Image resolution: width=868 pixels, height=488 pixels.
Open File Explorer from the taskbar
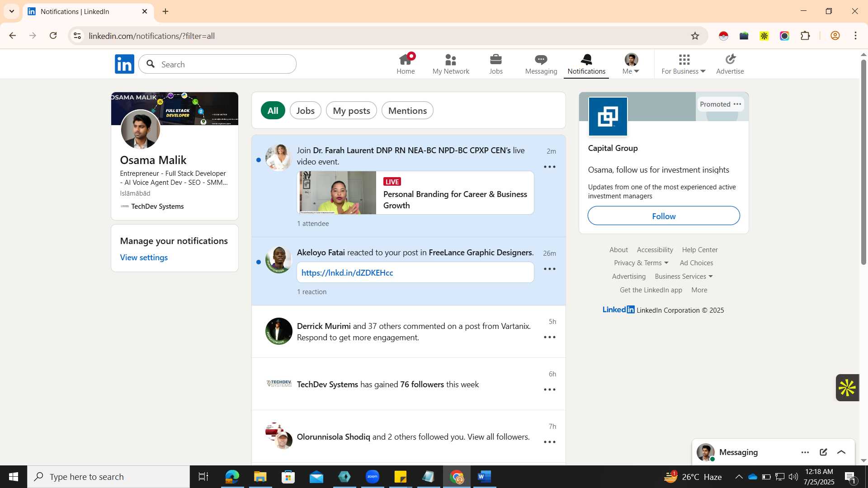(260, 477)
